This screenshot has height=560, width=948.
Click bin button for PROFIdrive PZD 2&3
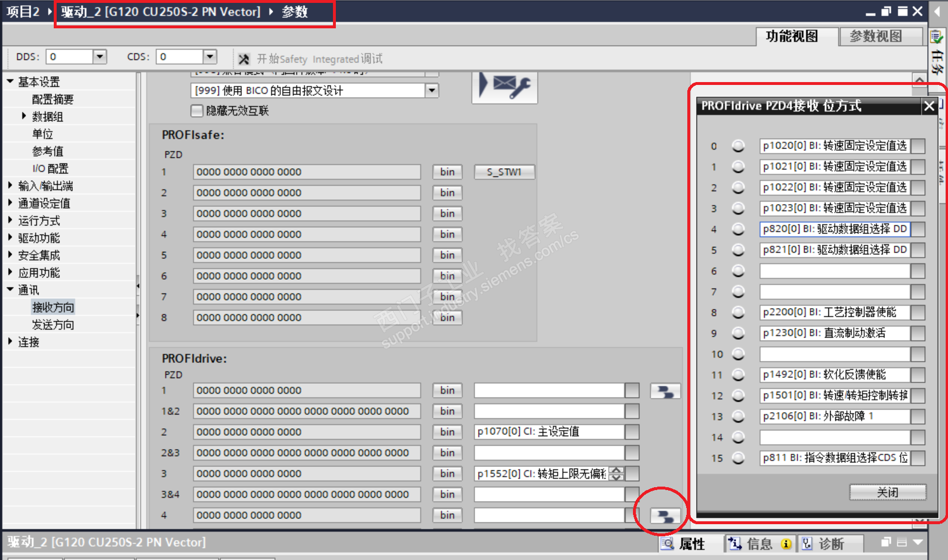click(447, 453)
